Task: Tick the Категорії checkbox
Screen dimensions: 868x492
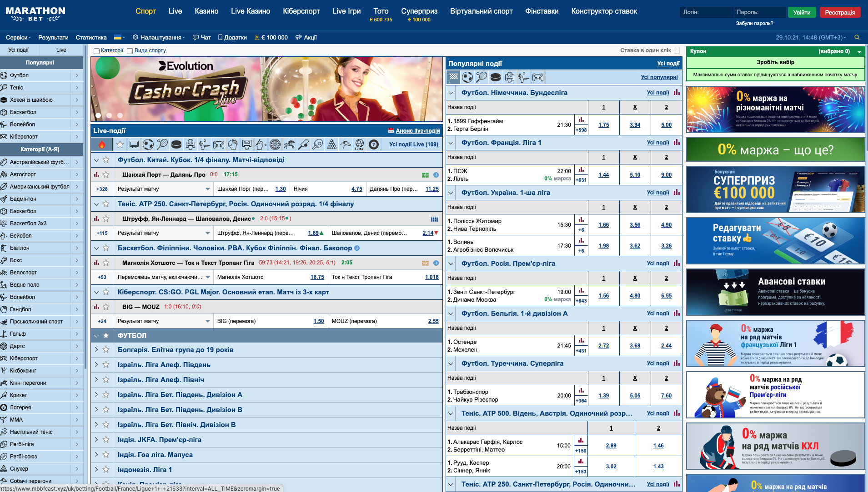Action: pos(96,51)
